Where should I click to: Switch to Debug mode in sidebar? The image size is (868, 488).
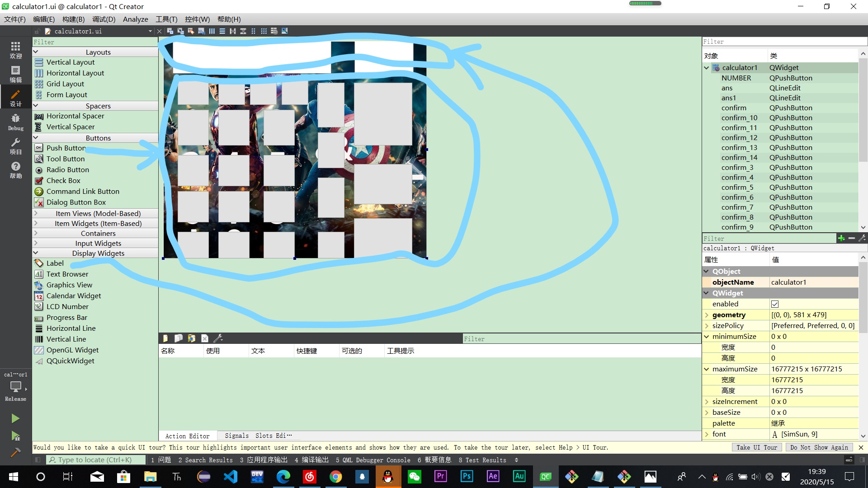pos(15,122)
